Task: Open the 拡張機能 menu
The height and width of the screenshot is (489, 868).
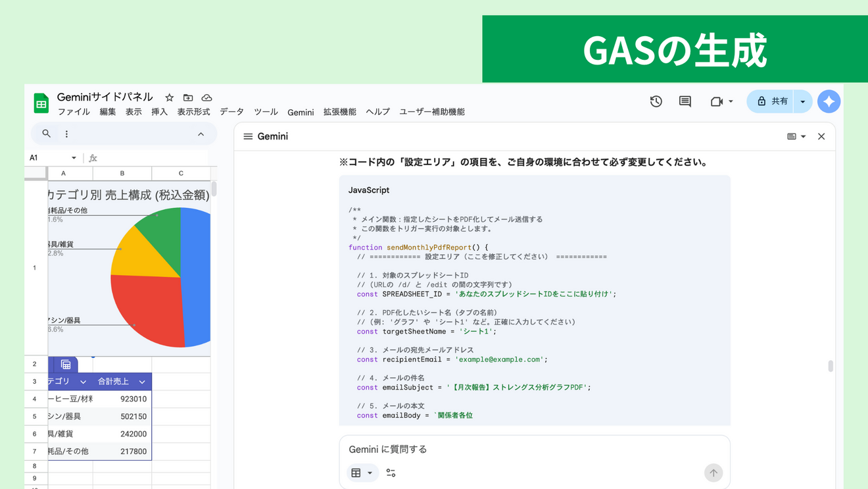Action: click(339, 112)
